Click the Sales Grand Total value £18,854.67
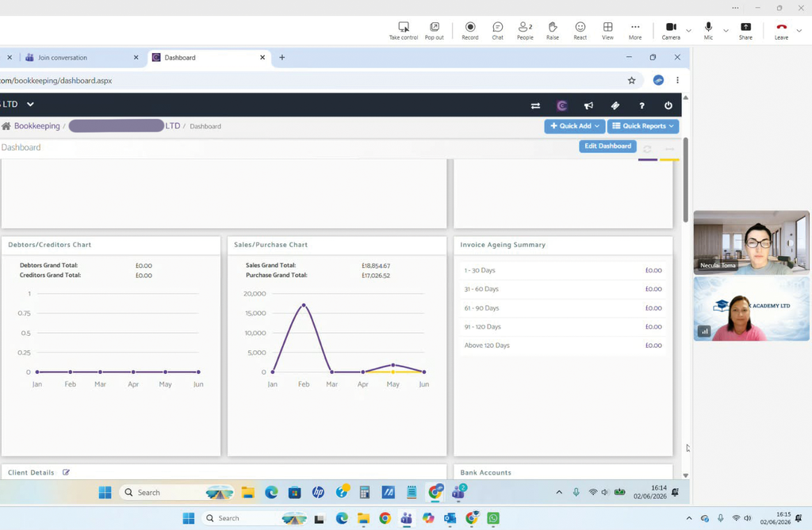The width and height of the screenshot is (812, 530). coord(375,265)
